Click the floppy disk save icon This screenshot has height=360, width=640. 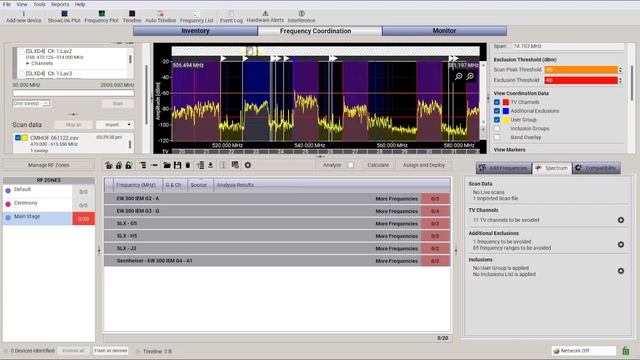(x=177, y=165)
